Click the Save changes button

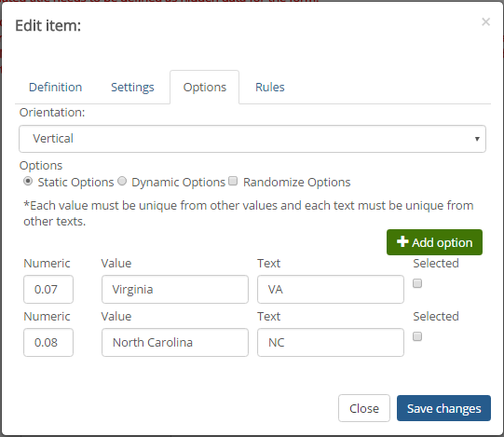click(x=443, y=408)
